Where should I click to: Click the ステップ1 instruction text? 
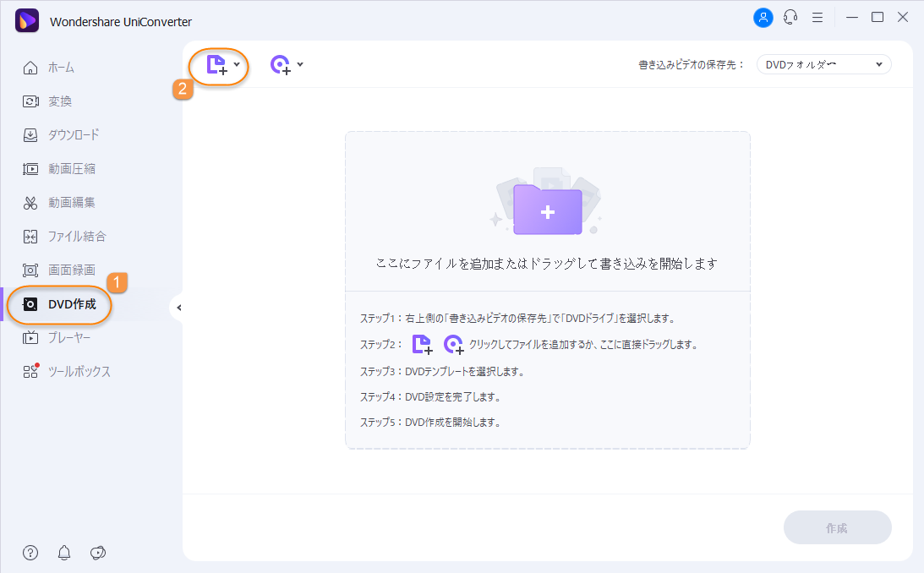(518, 319)
